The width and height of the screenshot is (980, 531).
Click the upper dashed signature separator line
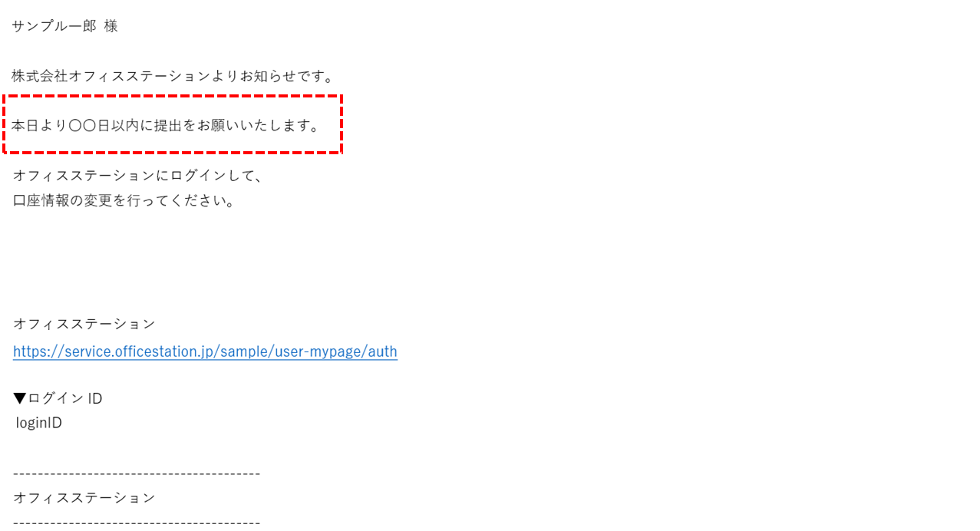(x=137, y=473)
